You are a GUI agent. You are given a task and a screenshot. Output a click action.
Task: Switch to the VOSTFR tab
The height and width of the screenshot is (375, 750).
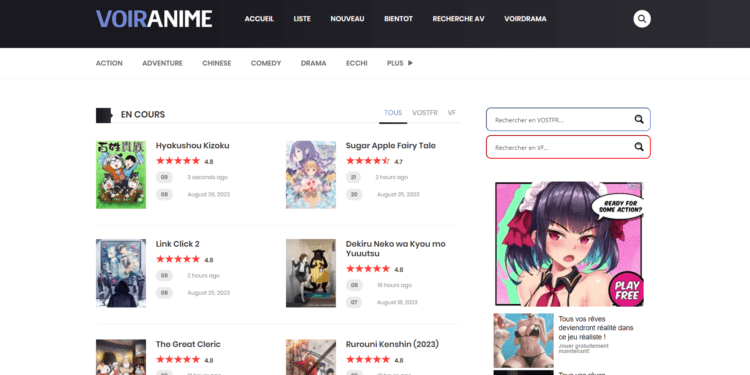tap(425, 113)
